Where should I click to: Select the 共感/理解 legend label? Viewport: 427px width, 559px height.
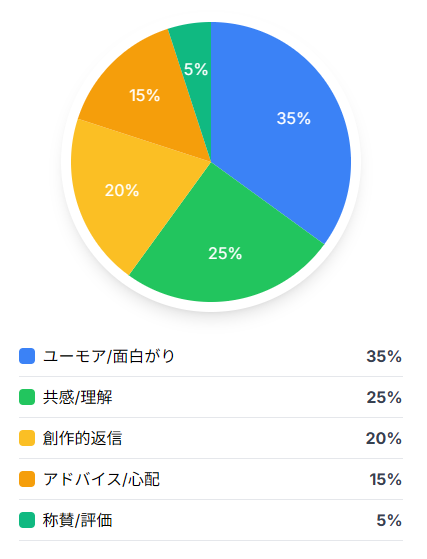[x=78, y=397]
